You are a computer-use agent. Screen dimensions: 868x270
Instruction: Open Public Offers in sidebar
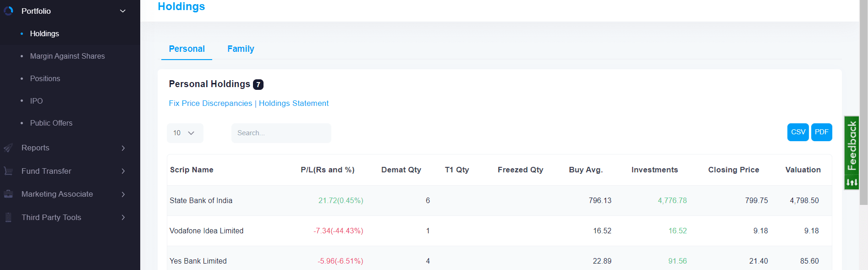point(51,123)
